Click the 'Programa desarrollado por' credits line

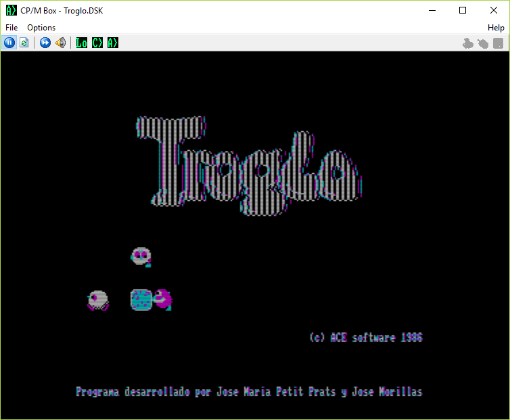[x=249, y=392]
